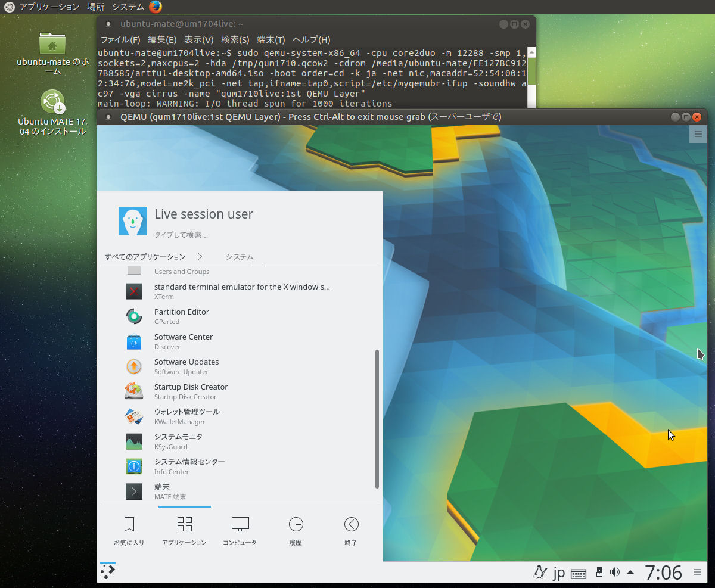The image size is (715, 588).
Task: Select the アプリケーション tab in launcher
Action: pyautogui.click(x=185, y=531)
